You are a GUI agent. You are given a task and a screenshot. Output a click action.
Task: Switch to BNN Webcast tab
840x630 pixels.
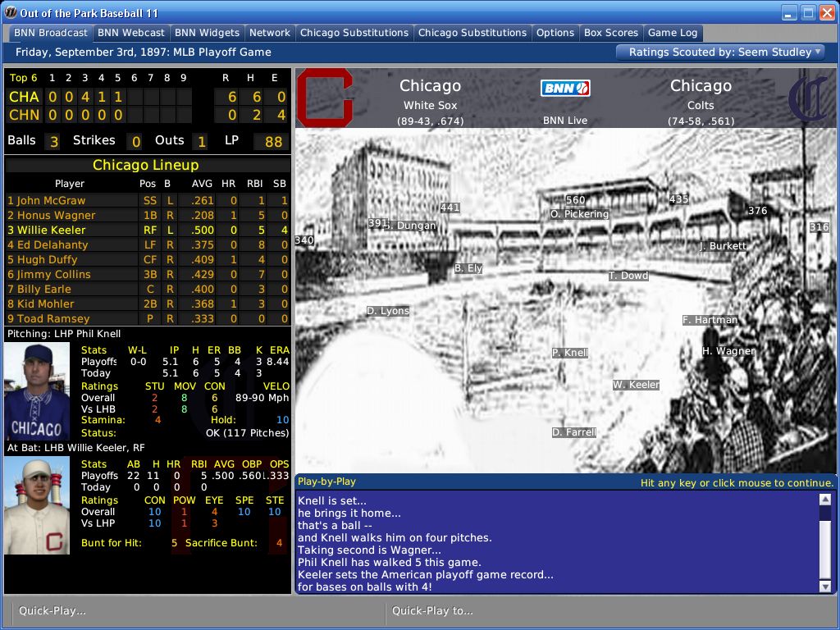tap(131, 33)
